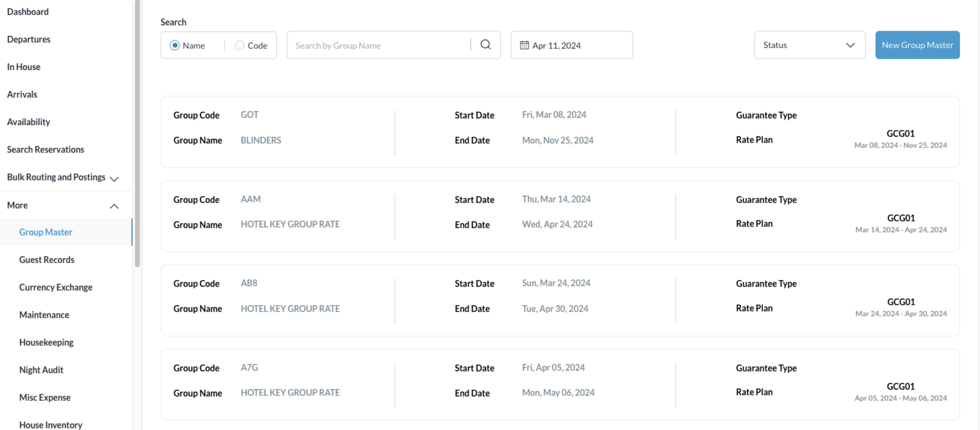Switch search mode to Code

pos(240,45)
